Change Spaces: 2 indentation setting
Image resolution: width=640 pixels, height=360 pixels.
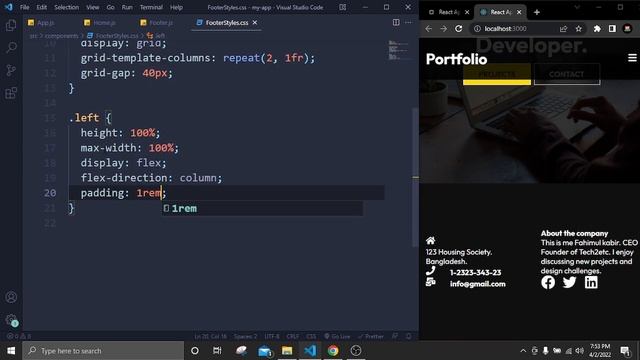[x=246, y=336]
